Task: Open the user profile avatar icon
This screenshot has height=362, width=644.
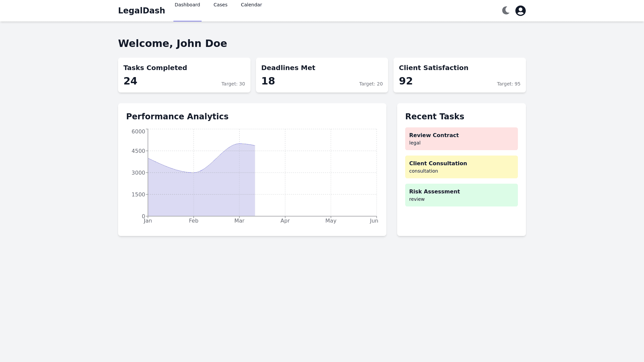Action: pos(520,11)
